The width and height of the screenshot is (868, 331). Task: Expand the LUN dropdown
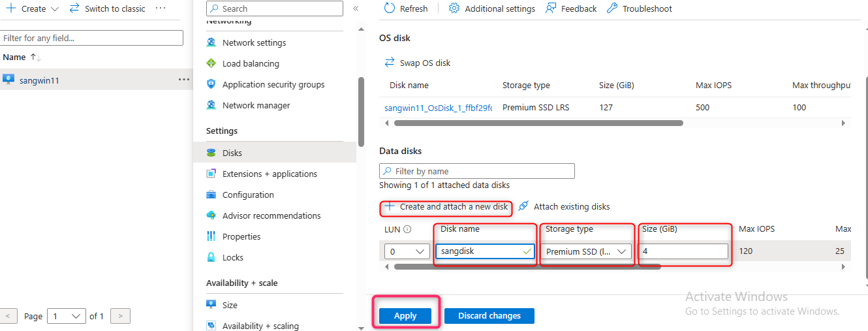coord(405,251)
